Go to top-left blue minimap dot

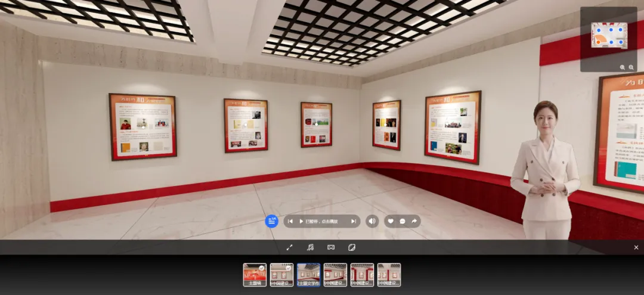click(x=599, y=30)
